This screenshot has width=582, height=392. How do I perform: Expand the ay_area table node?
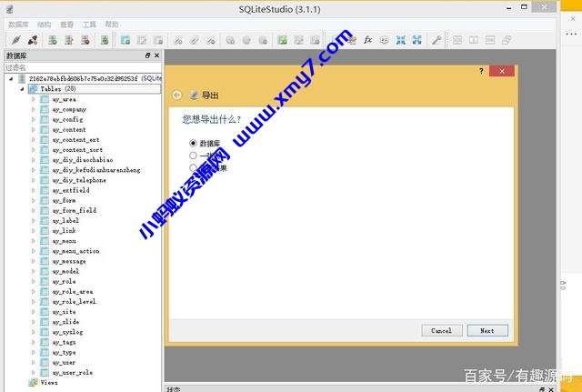click(34, 99)
